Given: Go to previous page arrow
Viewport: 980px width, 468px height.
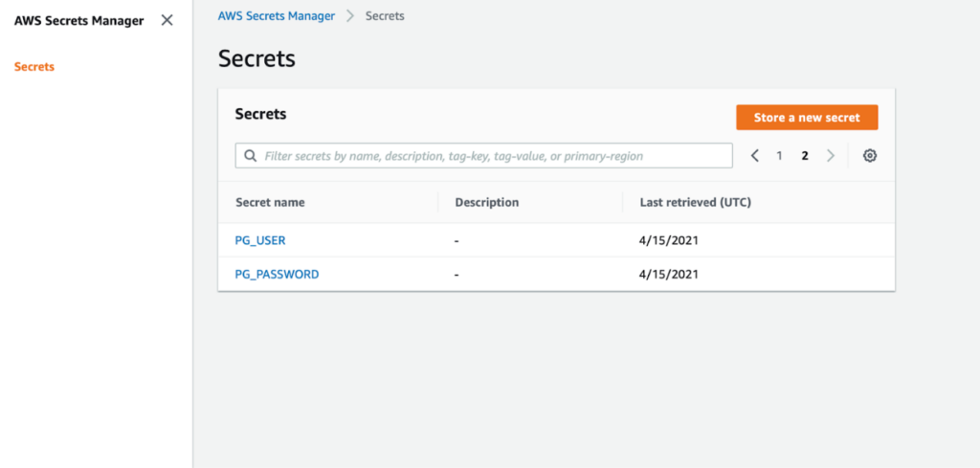Looking at the screenshot, I should click(x=754, y=156).
